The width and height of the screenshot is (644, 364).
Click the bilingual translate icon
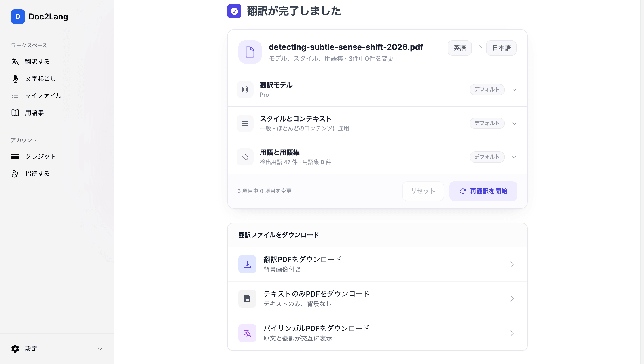pos(247,333)
